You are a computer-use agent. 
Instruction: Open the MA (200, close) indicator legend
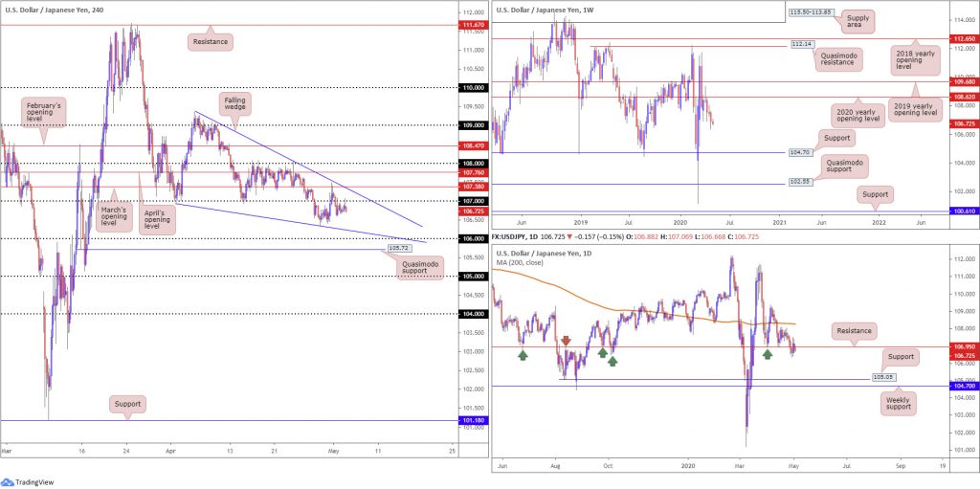(x=520, y=262)
